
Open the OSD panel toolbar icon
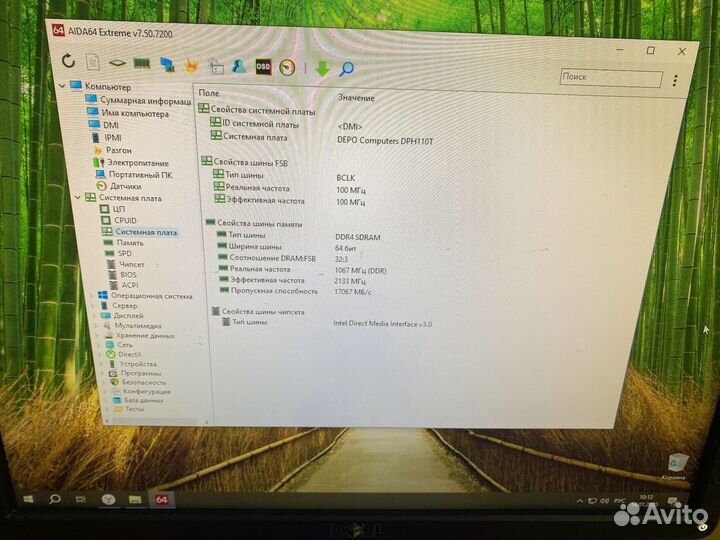click(263, 67)
